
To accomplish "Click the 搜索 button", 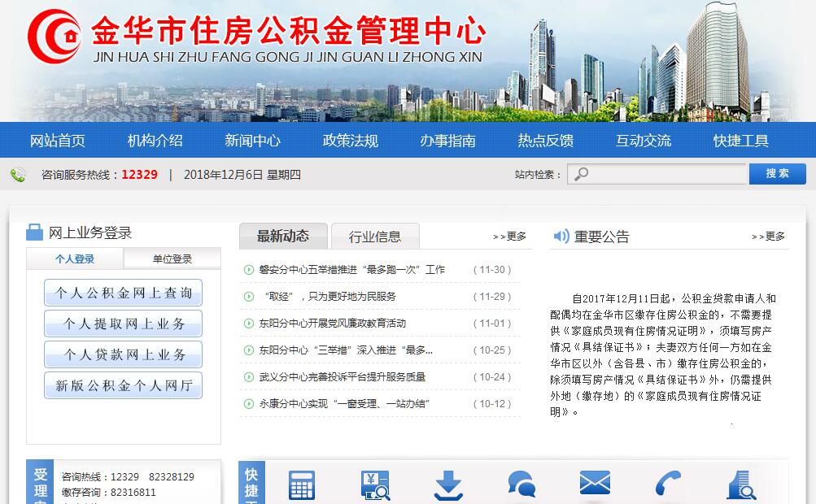I will coord(777,174).
